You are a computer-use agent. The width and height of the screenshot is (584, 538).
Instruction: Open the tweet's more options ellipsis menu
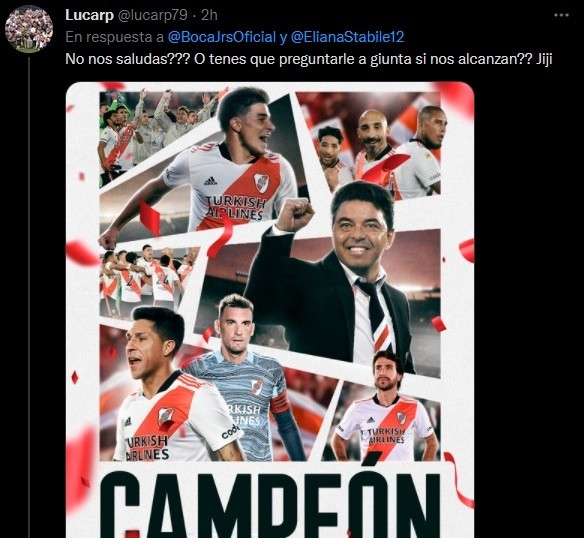561,15
